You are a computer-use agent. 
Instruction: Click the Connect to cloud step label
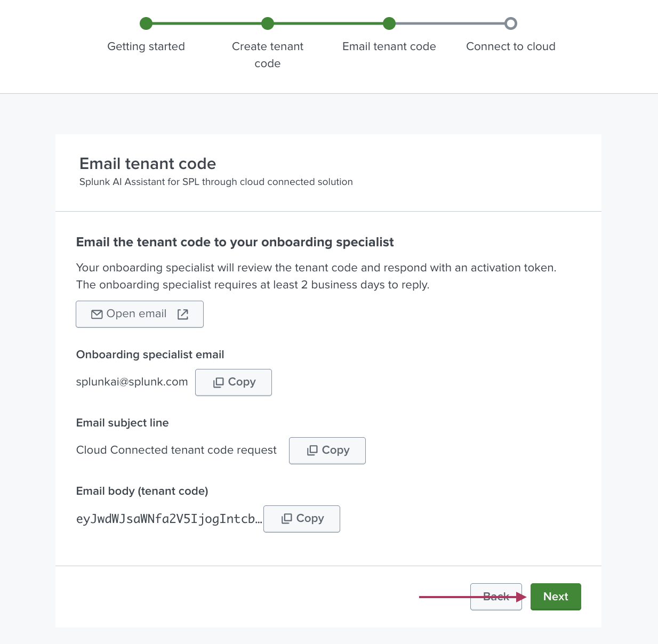point(511,46)
